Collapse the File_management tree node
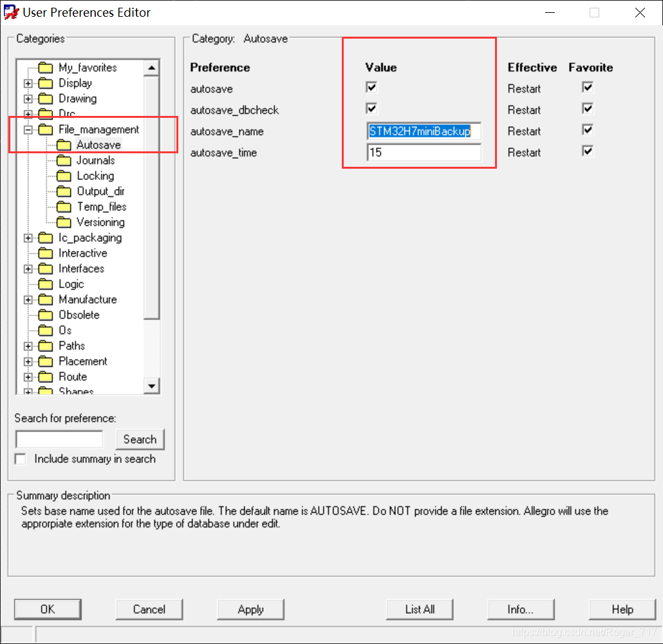 28,129
